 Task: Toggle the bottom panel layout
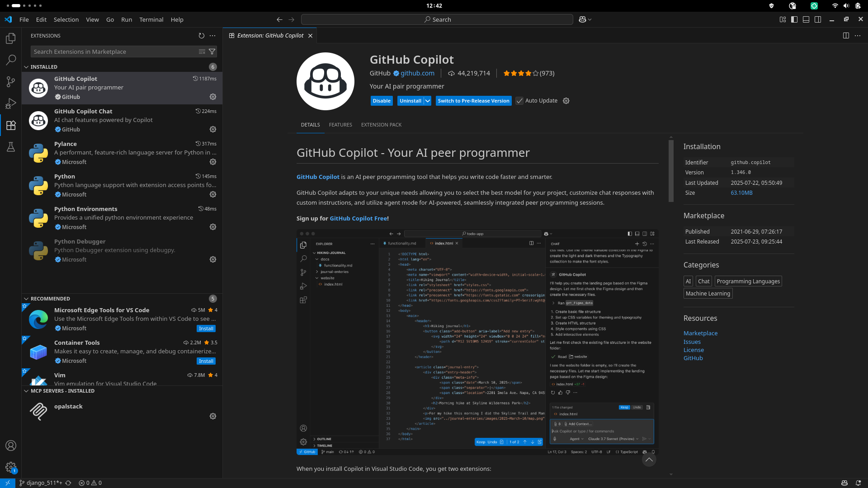[807, 19]
